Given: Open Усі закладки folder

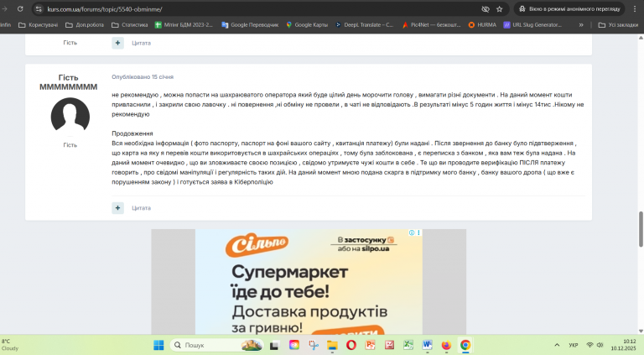Looking at the screenshot, I should click(x=618, y=24).
